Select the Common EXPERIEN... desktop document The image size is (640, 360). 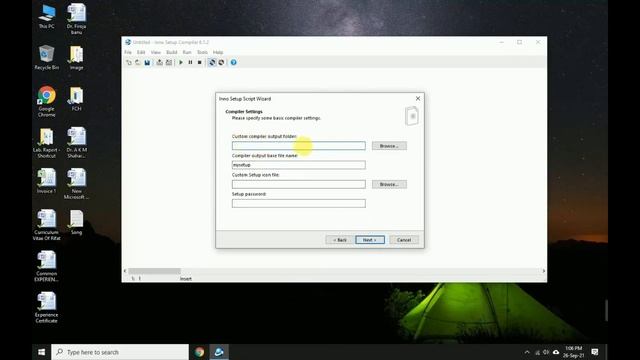click(47, 267)
